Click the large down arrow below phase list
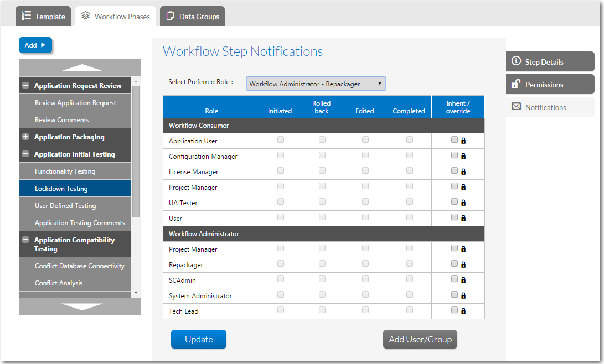The height and width of the screenshot is (364, 604). [x=81, y=306]
